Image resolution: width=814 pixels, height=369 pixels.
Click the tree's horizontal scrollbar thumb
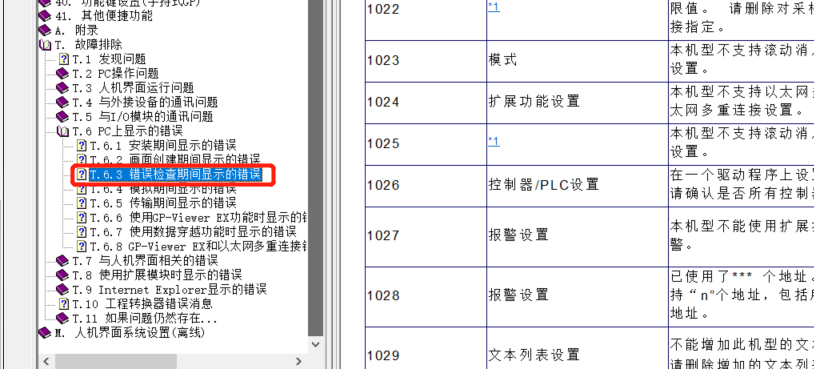tap(116, 361)
